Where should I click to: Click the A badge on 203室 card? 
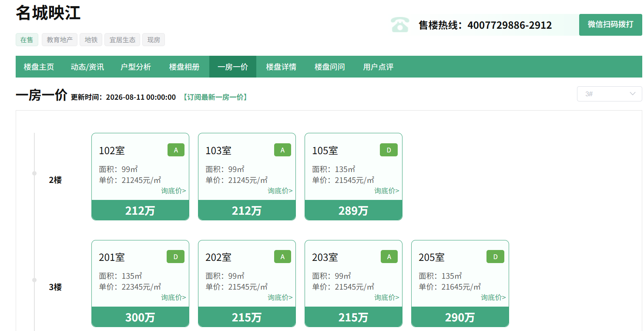389,257
